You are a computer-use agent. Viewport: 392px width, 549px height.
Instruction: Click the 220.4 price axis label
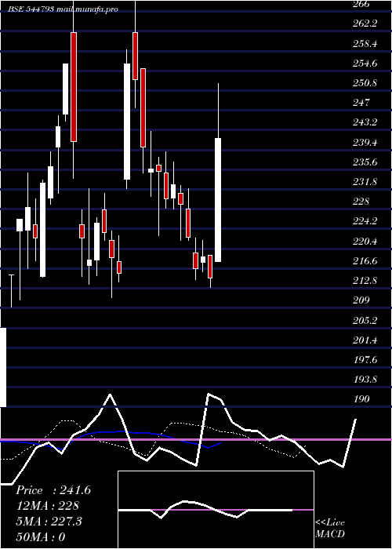[365, 242]
